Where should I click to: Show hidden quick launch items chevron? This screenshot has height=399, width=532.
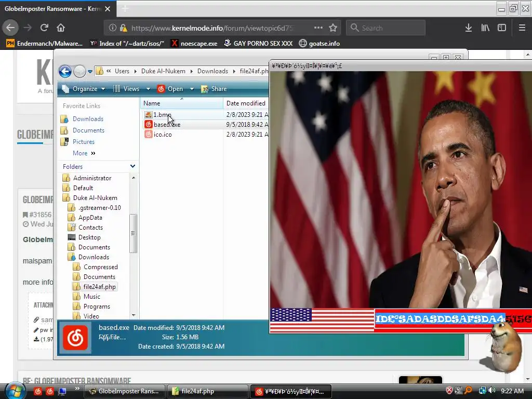(77, 389)
